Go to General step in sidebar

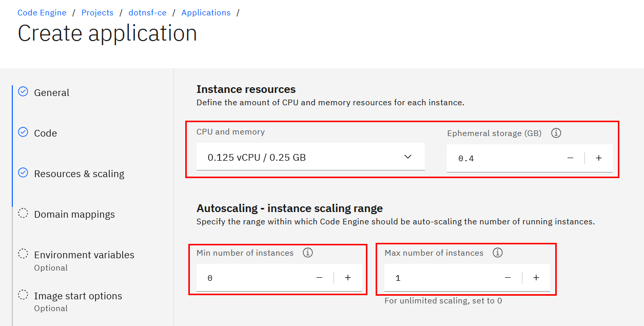(51, 93)
